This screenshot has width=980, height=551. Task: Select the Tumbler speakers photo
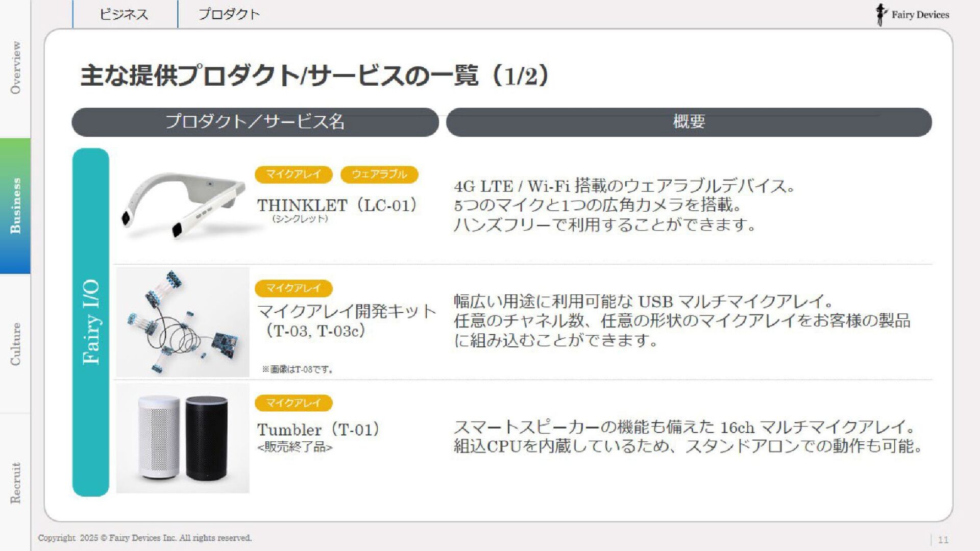[183, 438]
